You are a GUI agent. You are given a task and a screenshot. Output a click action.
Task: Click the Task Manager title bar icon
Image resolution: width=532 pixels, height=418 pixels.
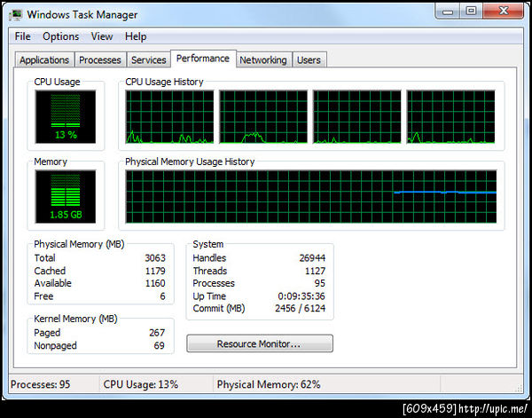point(16,15)
